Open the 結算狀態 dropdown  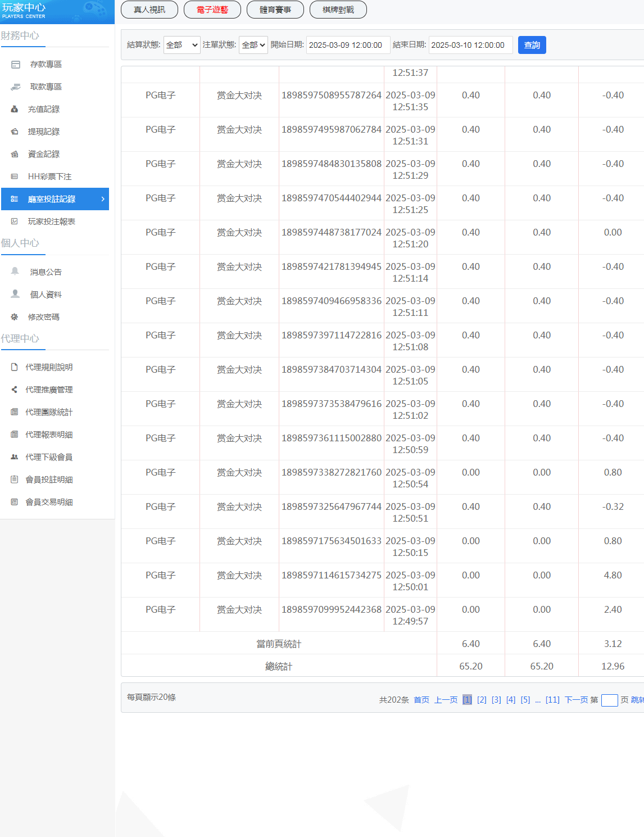[182, 45]
